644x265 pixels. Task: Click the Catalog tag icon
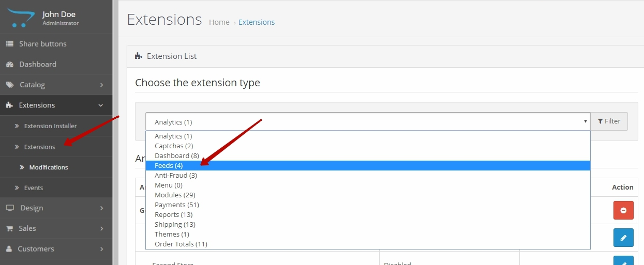[x=9, y=85]
